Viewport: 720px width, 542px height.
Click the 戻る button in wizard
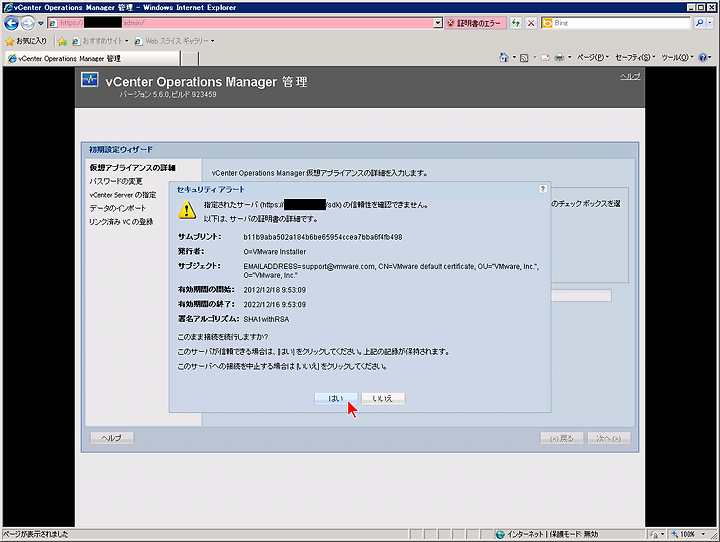pos(562,439)
